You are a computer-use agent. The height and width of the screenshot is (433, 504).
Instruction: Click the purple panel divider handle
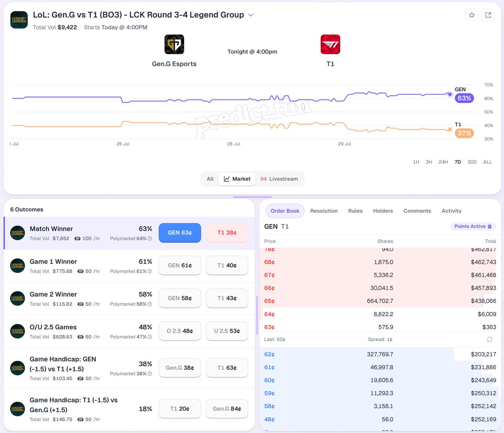(x=252, y=197)
